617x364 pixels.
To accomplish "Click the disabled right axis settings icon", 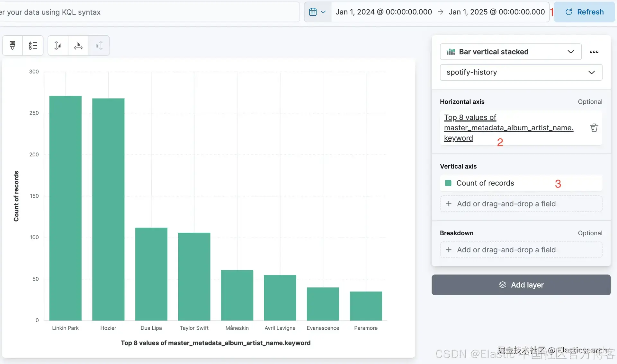I will click(x=99, y=46).
